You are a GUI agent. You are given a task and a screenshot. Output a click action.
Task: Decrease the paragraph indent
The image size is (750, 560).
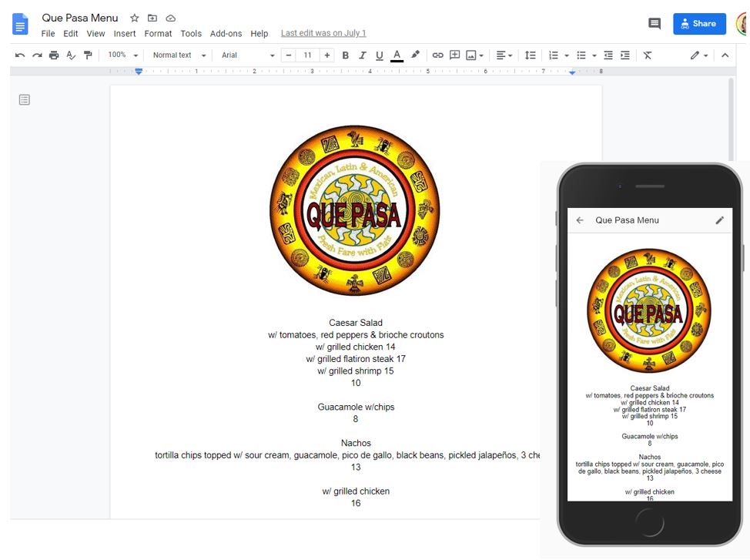click(x=608, y=55)
